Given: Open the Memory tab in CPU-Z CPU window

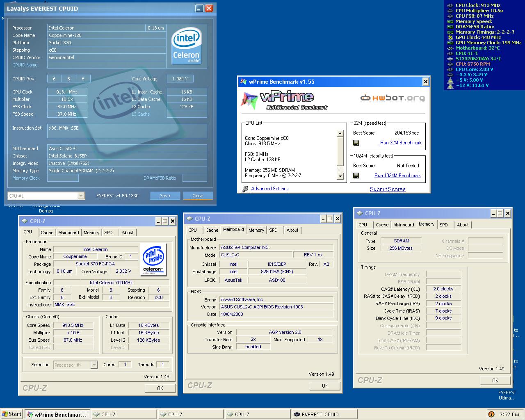Looking at the screenshot, I should coord(91,233).
